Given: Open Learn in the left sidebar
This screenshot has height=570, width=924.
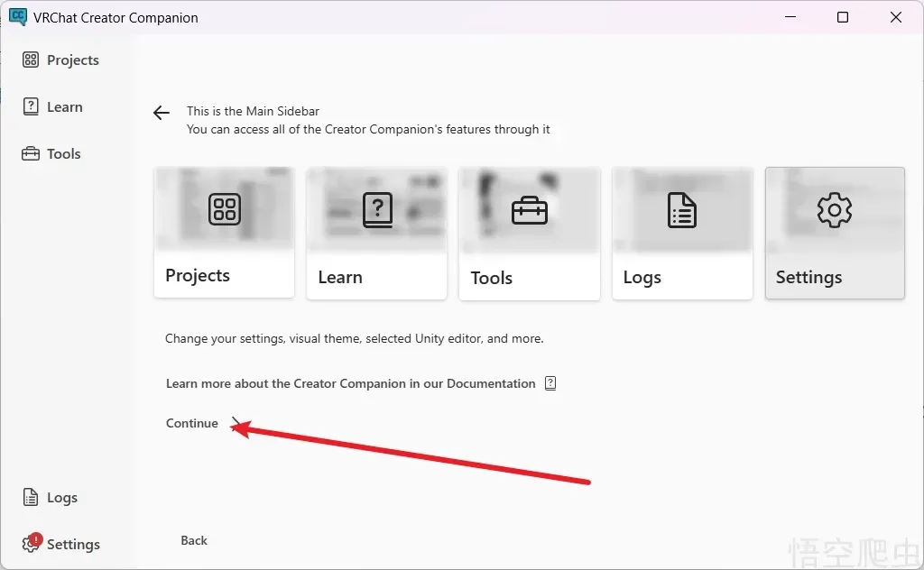Looking at the screenshot, I should pyautogui.click(x=52, y=106).
